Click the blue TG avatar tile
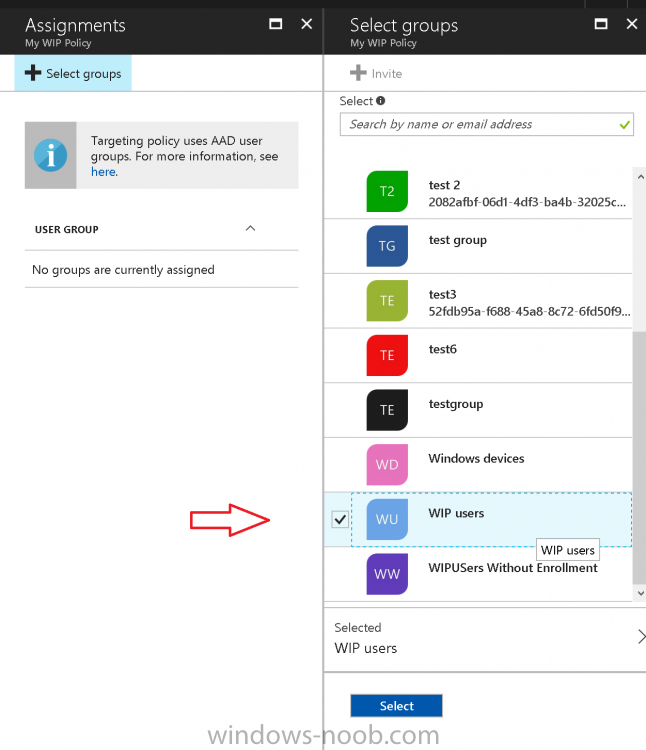Screen dimensions: 646x750 (x=387, y=246)
